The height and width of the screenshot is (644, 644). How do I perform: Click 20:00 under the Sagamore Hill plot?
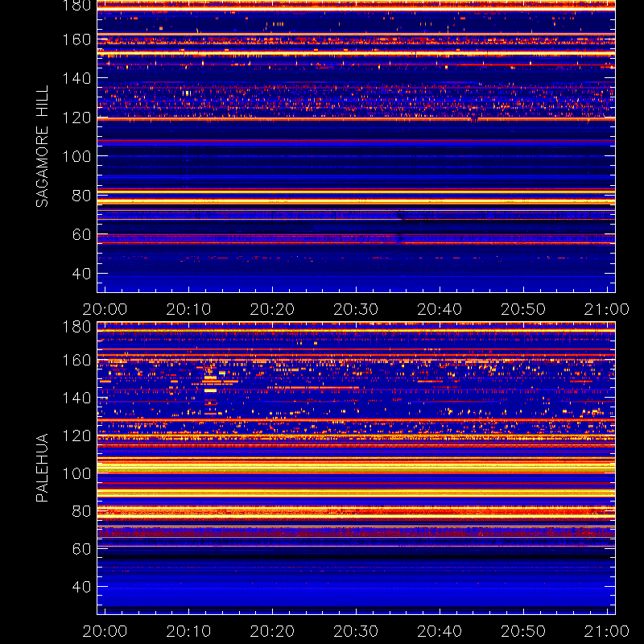[x=105, y=309]
